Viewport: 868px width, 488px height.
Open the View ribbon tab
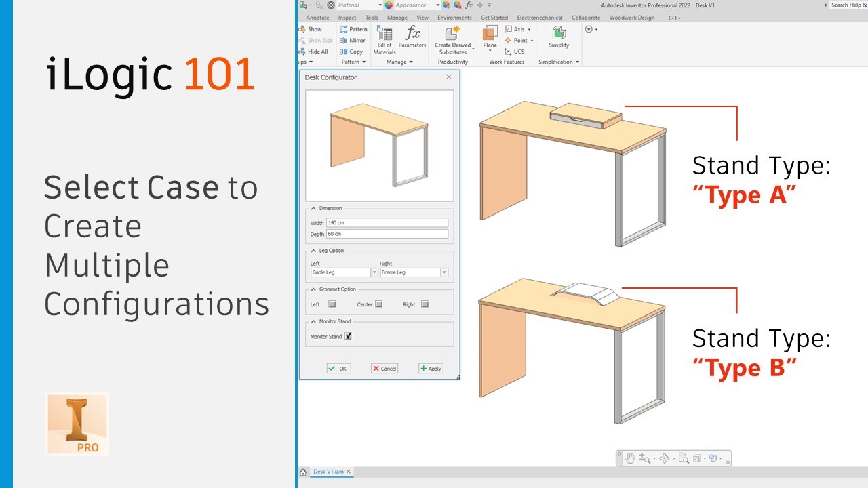(422, 18)
